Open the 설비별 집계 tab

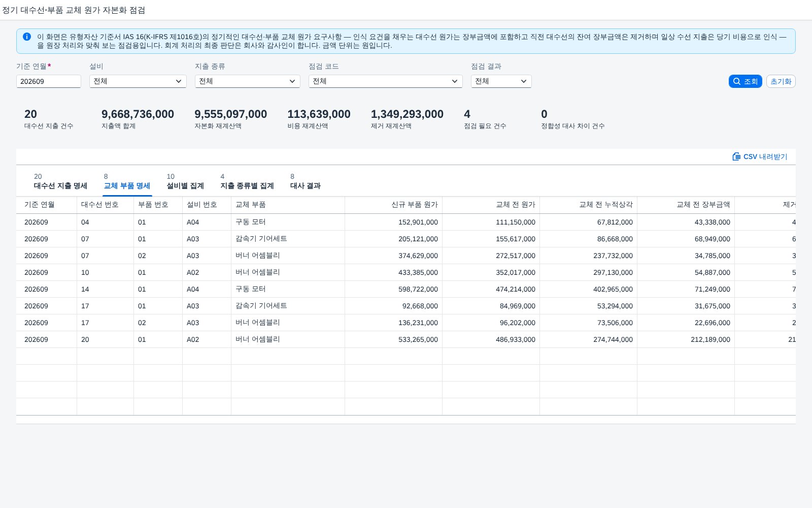(185, 181)
